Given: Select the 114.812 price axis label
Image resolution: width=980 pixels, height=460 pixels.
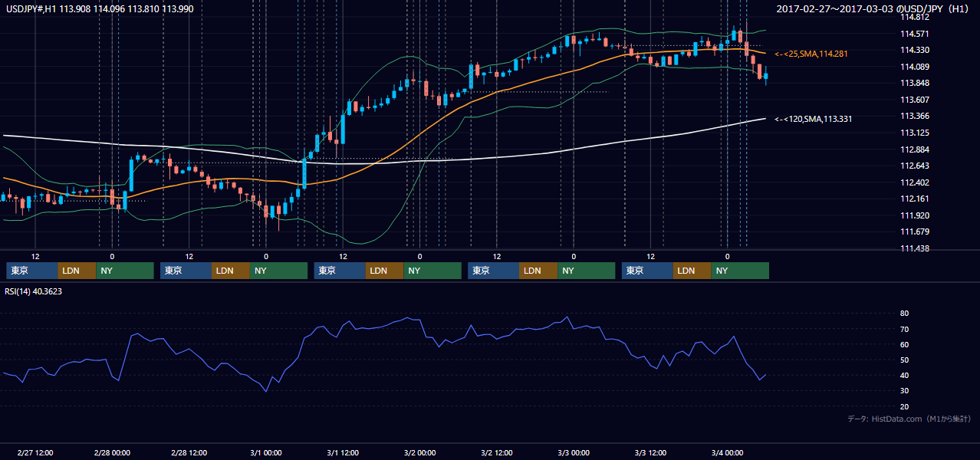Looking at the screenshot, I should [x=914, y=18].
